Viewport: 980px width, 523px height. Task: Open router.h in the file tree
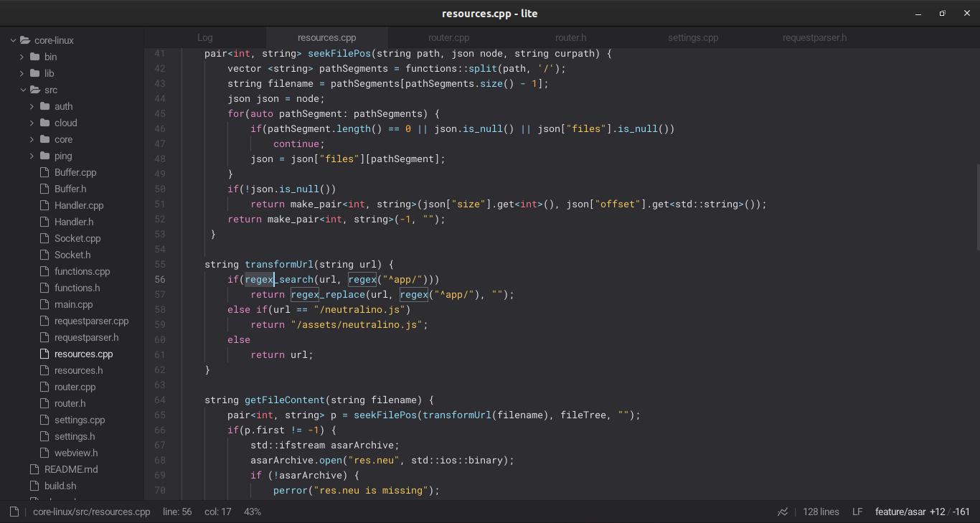pos(72,403)
